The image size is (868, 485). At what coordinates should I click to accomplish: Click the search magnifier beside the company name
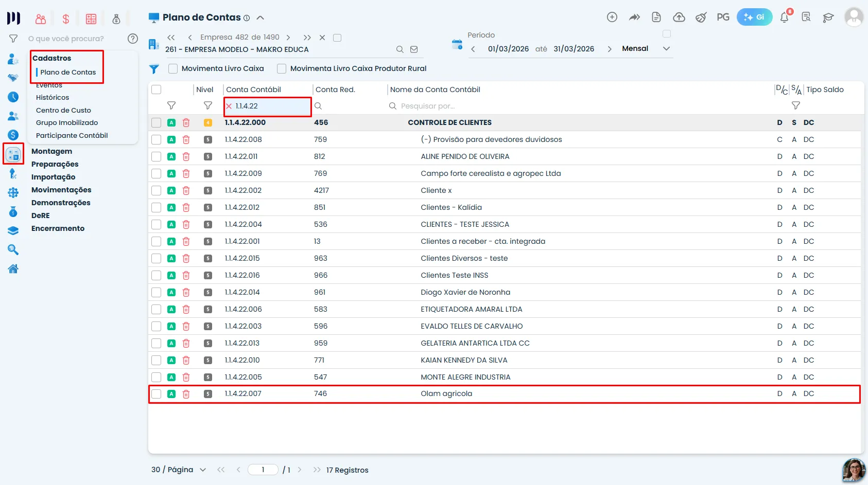click(x=400, y=49)
